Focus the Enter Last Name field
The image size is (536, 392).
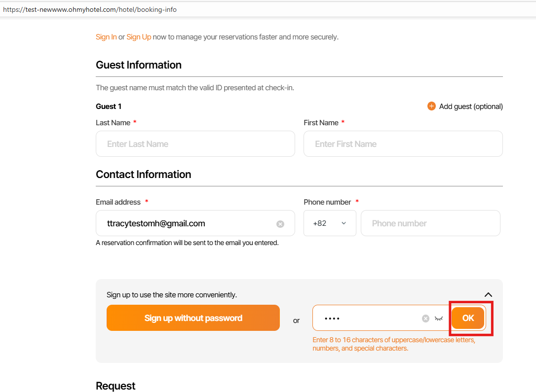coord(195,144)
